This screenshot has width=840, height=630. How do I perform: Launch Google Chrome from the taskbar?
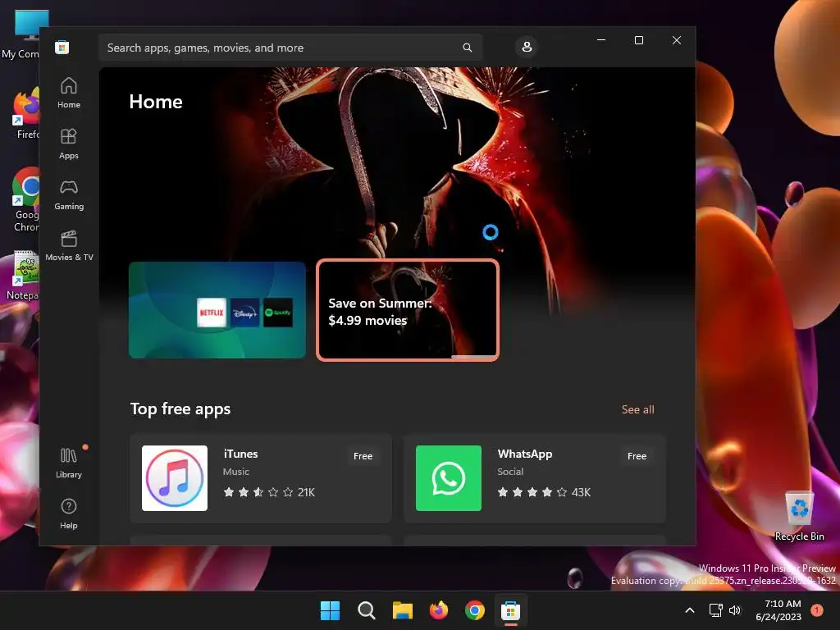(475, 610)
